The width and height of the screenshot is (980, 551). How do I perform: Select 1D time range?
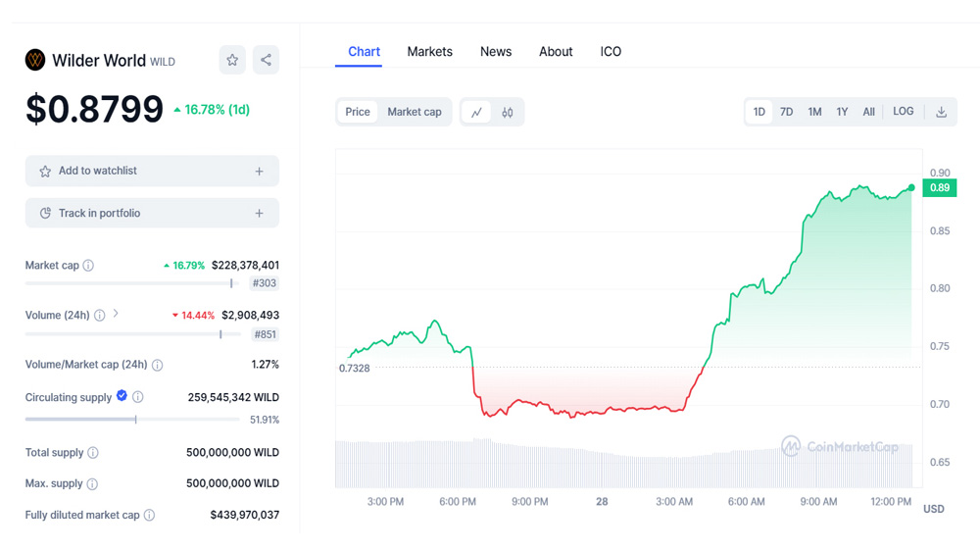point(759,112)
